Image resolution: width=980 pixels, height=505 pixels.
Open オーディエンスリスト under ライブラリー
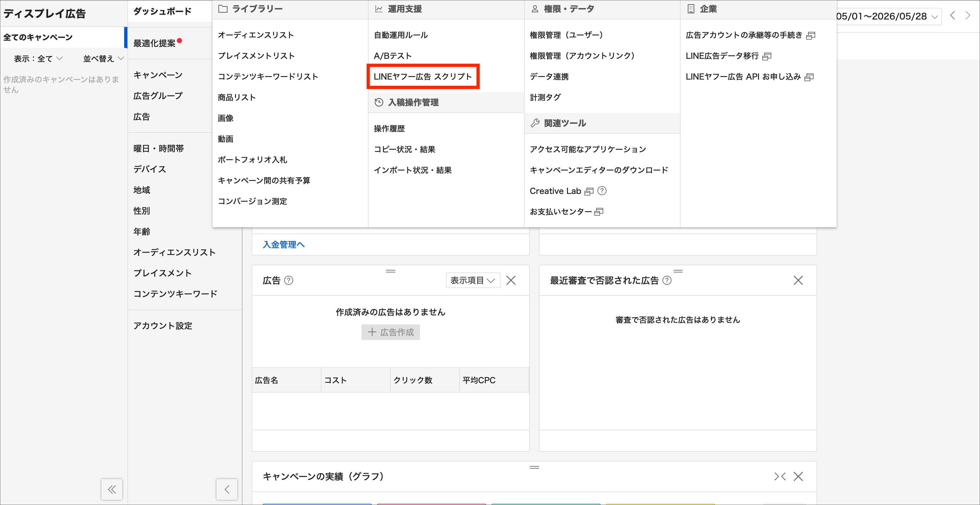coord(256,35)
